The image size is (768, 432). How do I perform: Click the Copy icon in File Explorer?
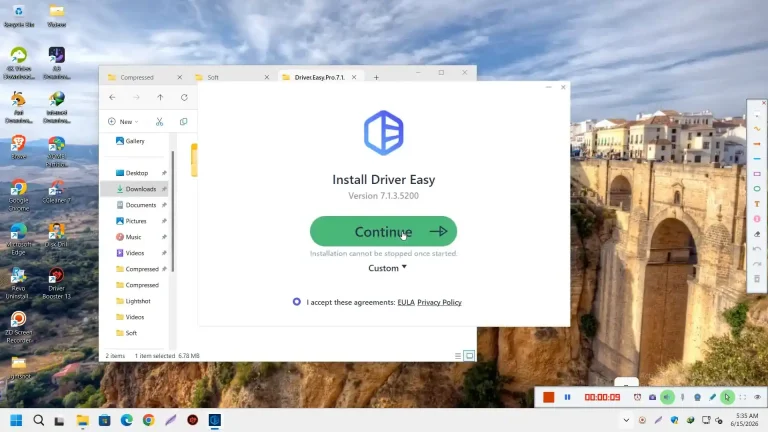183,121
